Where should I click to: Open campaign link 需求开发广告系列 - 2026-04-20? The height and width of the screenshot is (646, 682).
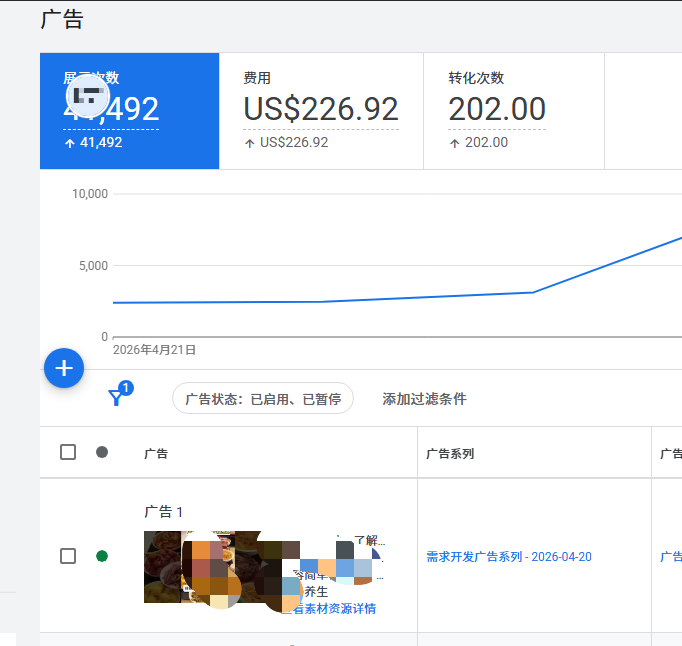(508, 557)
